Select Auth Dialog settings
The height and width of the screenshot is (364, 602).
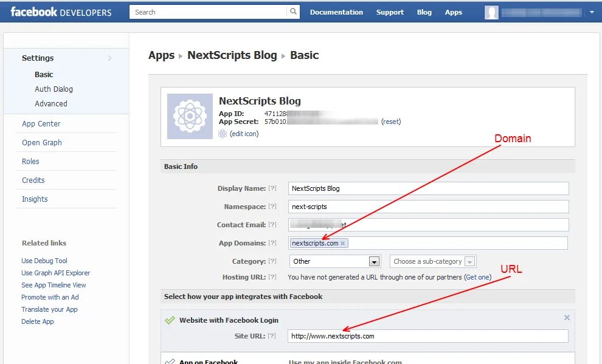pos(54,89)
